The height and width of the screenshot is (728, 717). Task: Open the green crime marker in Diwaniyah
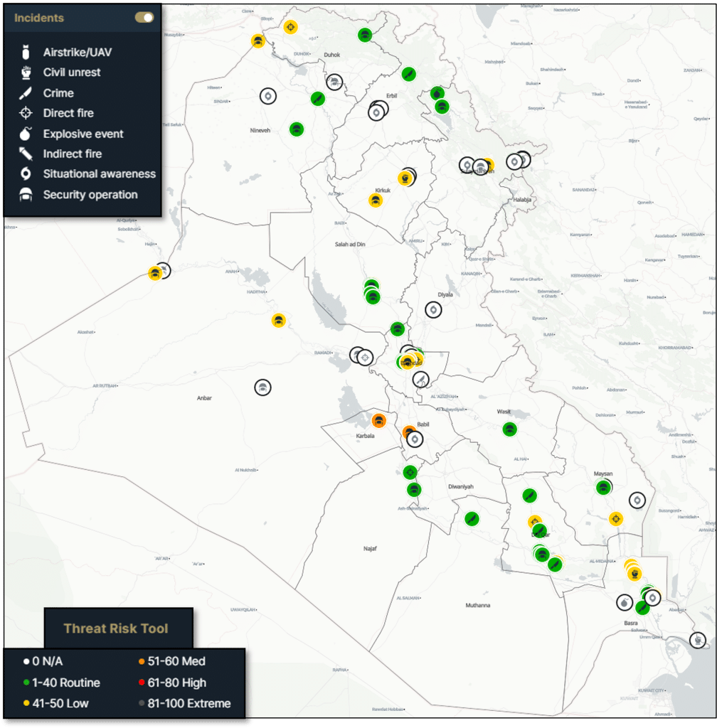tap(472, 518)
